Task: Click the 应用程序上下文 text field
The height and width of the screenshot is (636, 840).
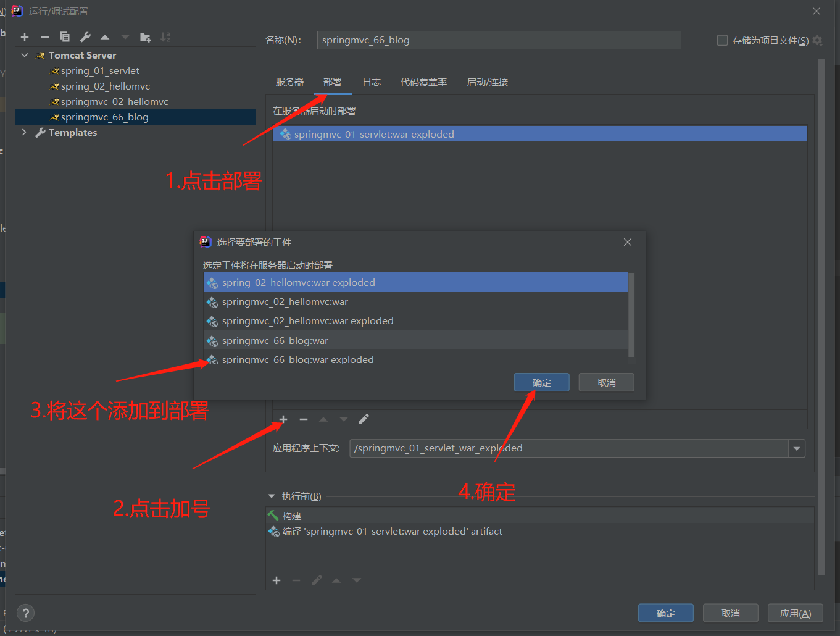Action: coord(568,448)
